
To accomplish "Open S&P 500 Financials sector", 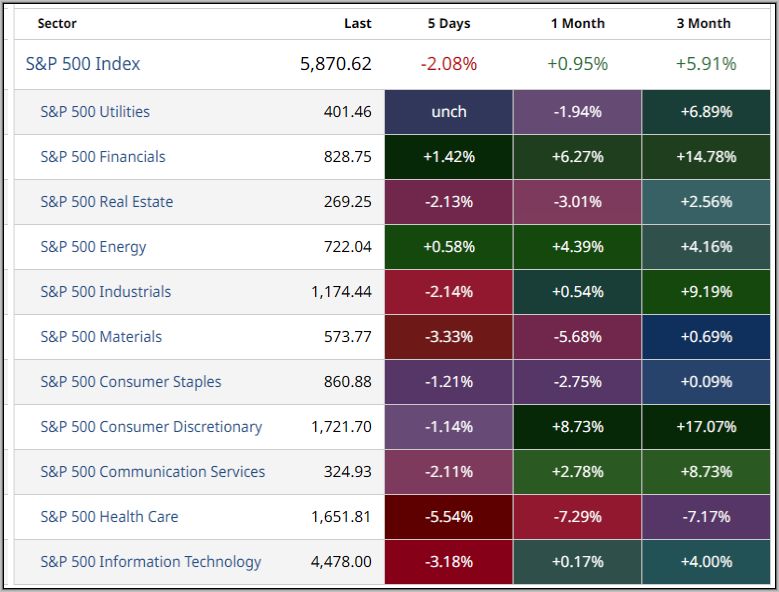I will coord(103,157).
